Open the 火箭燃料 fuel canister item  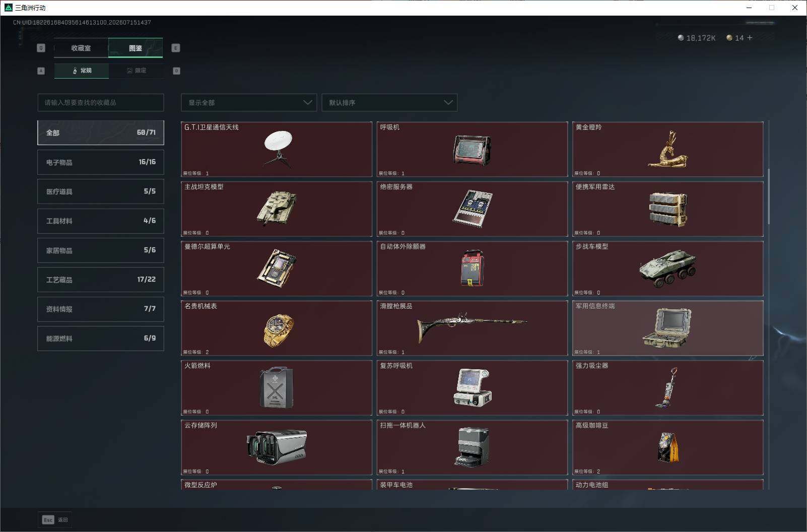[x=277, y=387]
